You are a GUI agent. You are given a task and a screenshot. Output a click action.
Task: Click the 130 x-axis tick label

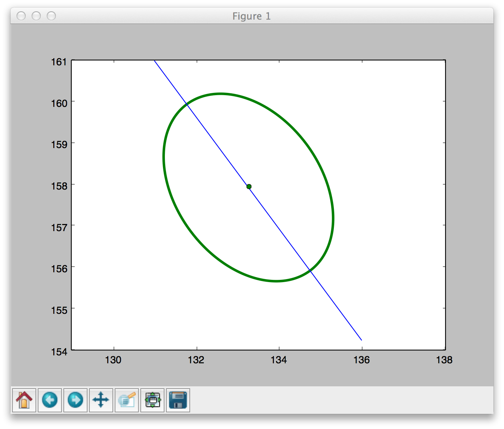coord(114,360)
